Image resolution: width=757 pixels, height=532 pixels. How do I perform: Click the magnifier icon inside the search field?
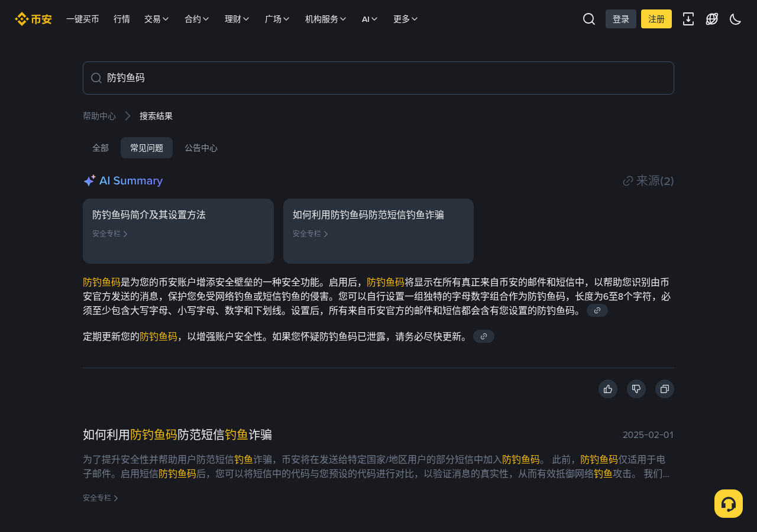point(96,78)
